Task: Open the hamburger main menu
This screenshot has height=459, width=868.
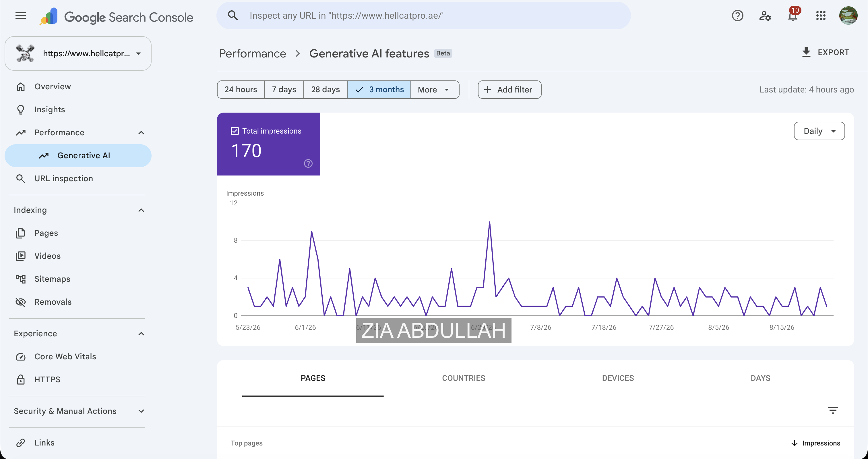Action: tap(21, 16)
